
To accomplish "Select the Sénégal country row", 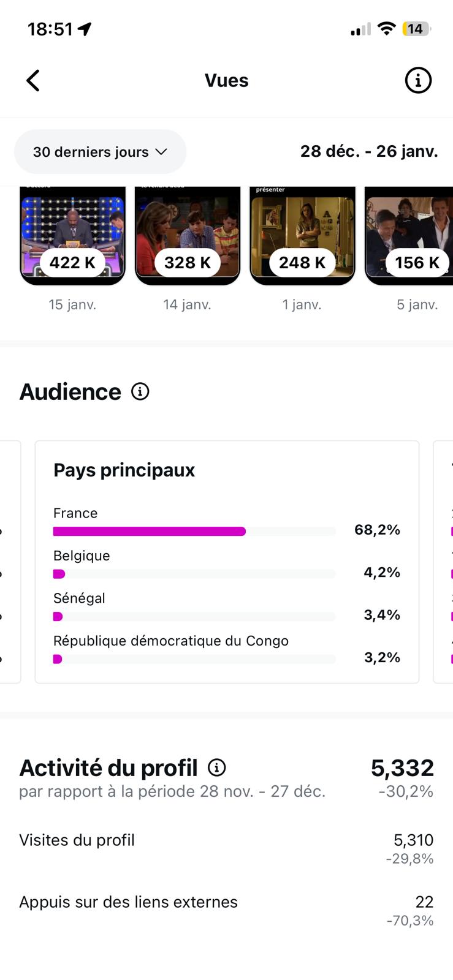I will coord(226,606).
